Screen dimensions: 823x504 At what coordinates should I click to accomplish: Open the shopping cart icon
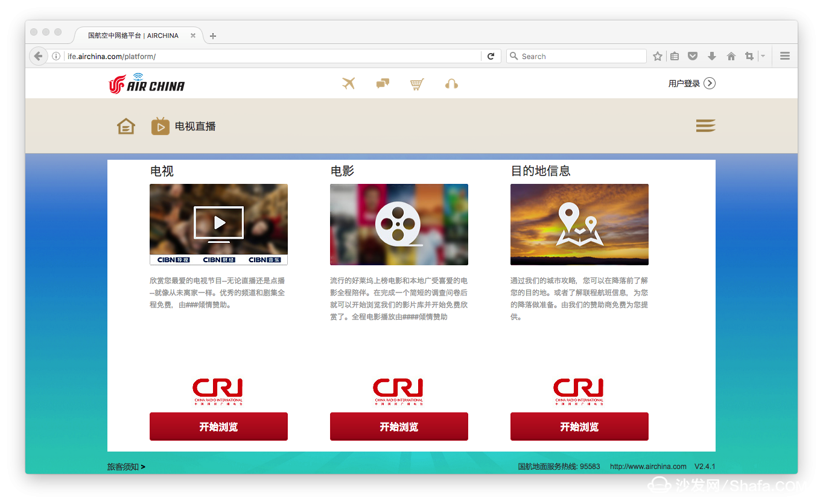(417, 84)
